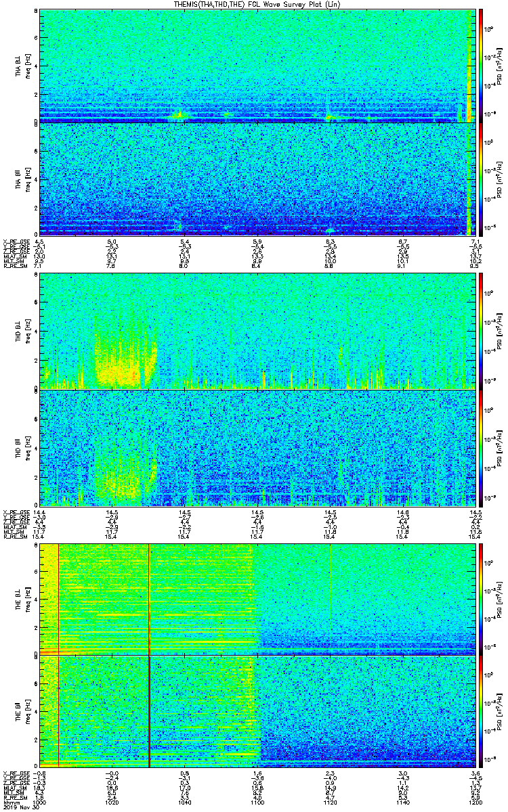This screenshot has height=812, width=508.
Task: Click the 'THA BII freq [Hz]' axis label
Action: coord(22,179)
